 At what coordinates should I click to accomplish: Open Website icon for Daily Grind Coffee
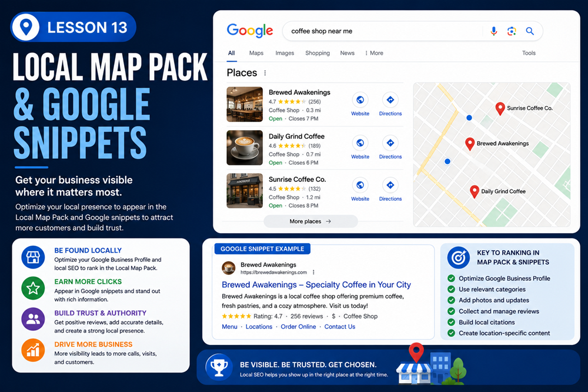pos(360,142)
